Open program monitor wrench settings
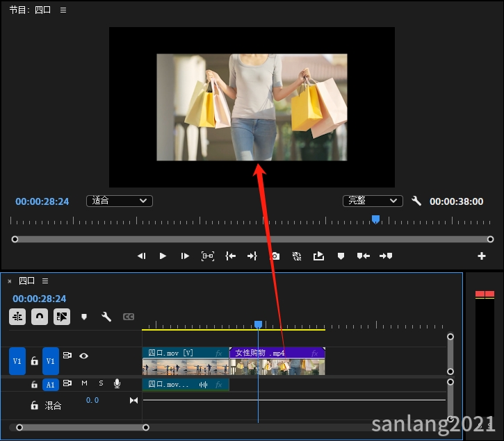Screen dimensions: 504x441 (x=416, y=201)
